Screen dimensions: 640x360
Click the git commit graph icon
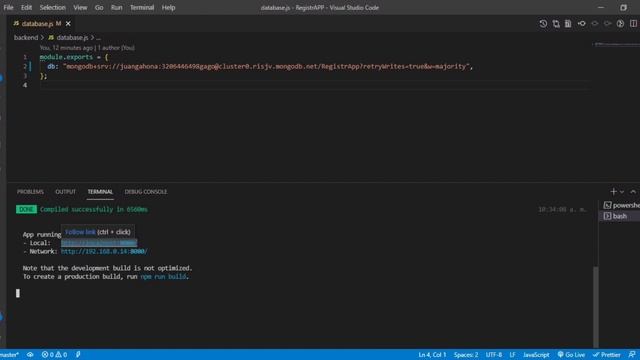[x=582, y=24]
